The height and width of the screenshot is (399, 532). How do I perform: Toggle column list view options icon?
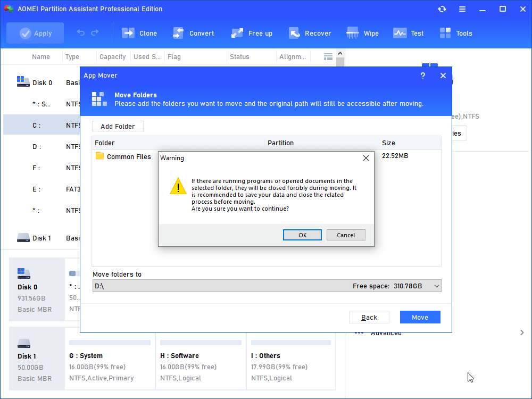point(328,56)
